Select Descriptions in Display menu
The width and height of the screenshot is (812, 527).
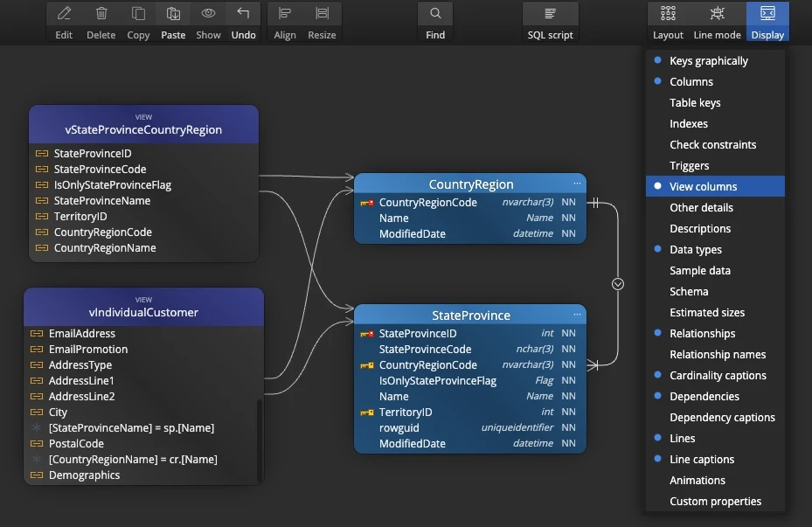(715, 228)
